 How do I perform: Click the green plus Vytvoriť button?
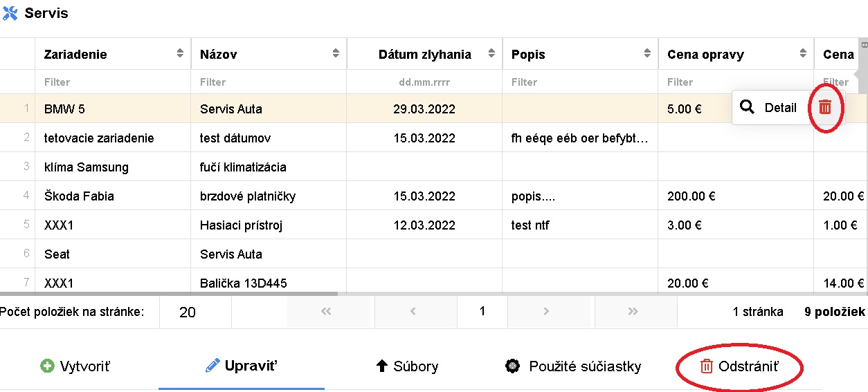tap(75, 366)
